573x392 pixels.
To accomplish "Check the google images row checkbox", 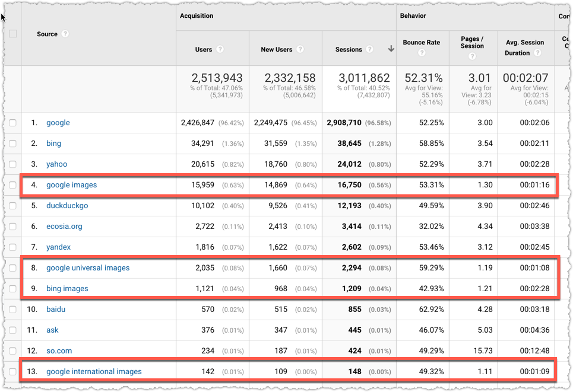I will (13, 185).
